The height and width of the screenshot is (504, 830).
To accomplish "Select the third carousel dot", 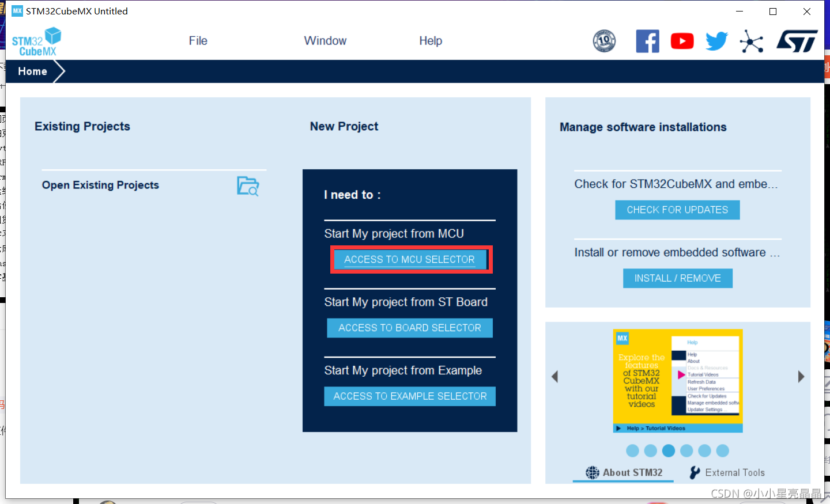I will click(669, 450).
